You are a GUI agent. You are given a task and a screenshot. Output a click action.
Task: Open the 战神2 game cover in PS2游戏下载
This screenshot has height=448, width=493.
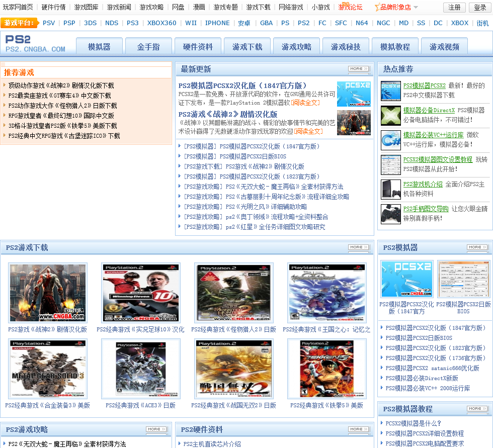[x=47, y=293]
